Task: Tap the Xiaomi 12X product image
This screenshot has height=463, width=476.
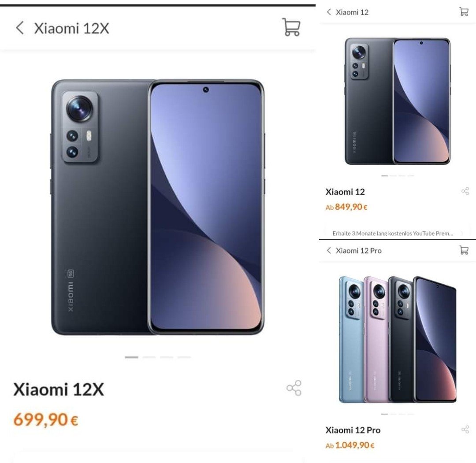Action: 157,207
